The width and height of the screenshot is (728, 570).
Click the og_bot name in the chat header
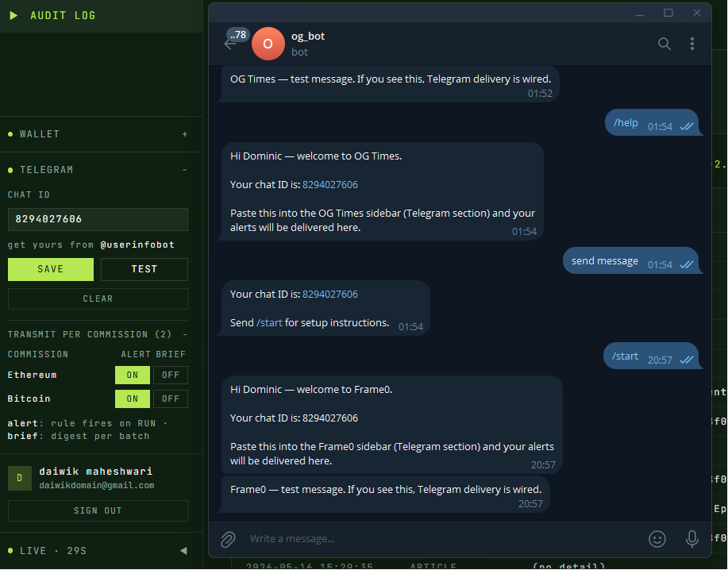click(x=308, y=37)
